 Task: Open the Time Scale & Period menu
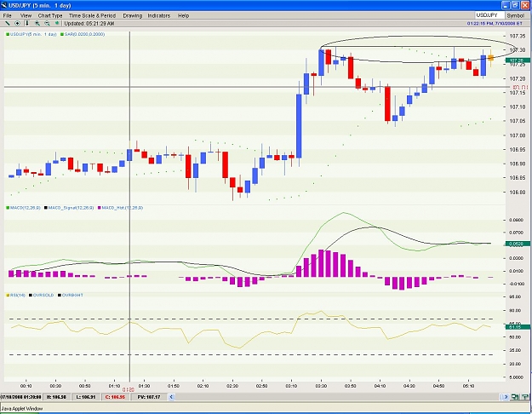click(92, 15)
